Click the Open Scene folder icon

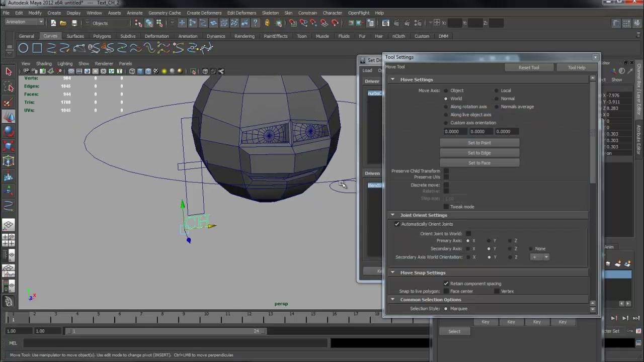[x=63, y=23]
